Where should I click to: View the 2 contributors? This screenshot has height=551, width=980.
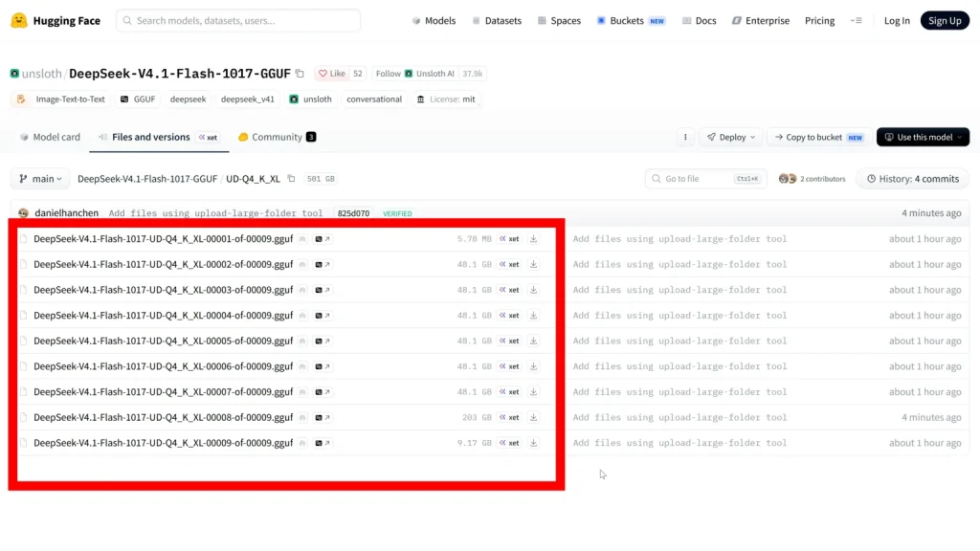(812, 179)
